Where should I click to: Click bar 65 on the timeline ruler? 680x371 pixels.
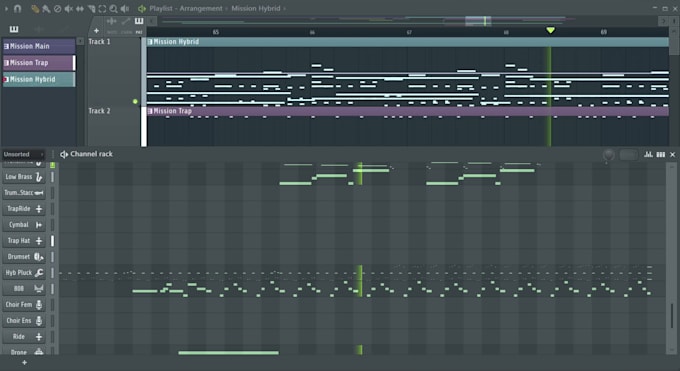[x=216, y=32]
